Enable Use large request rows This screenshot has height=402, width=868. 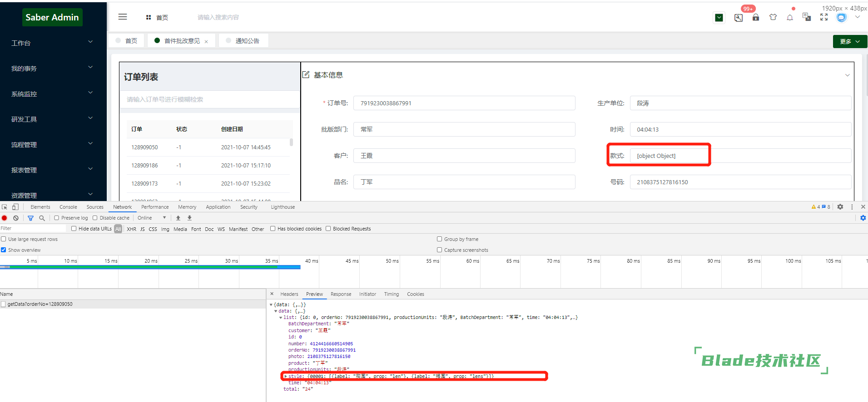tap(4, 239)
